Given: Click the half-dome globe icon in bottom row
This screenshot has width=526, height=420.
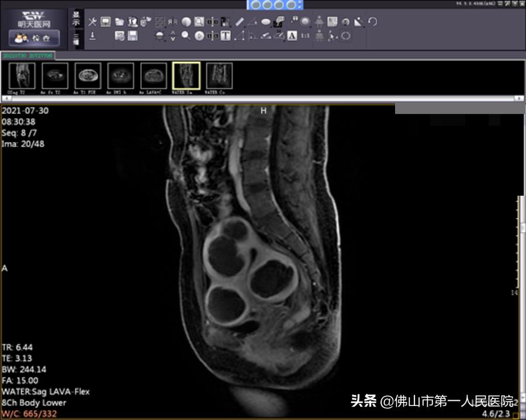Looking at the screenshot, I should [160, 36].
